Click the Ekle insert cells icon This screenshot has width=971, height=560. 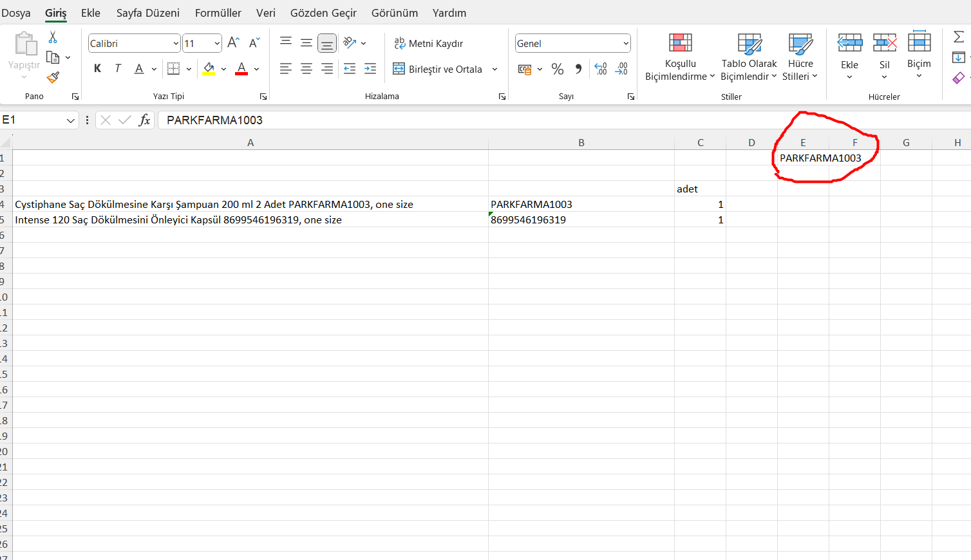[x=850, y=43]
